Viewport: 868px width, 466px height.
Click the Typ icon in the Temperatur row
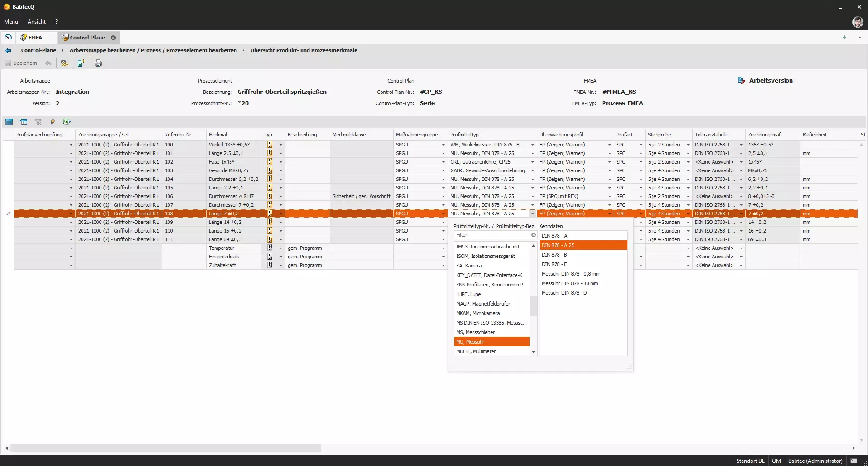(270, 248)
